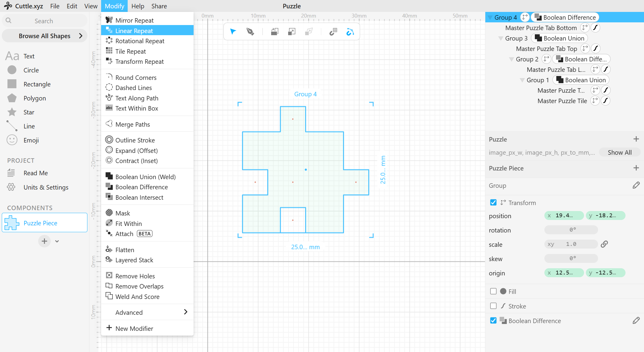Open the Share menu
The image size is (644, 352).
point(159,6)
